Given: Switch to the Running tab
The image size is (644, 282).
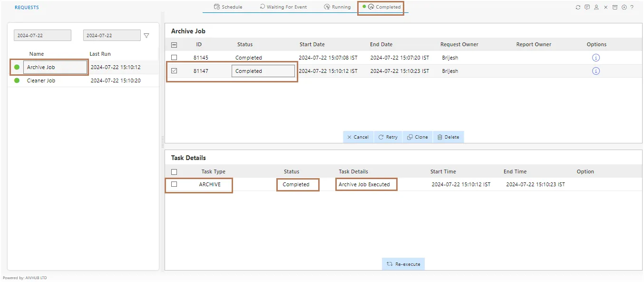Looking at the screenshot, I should 337,7.
